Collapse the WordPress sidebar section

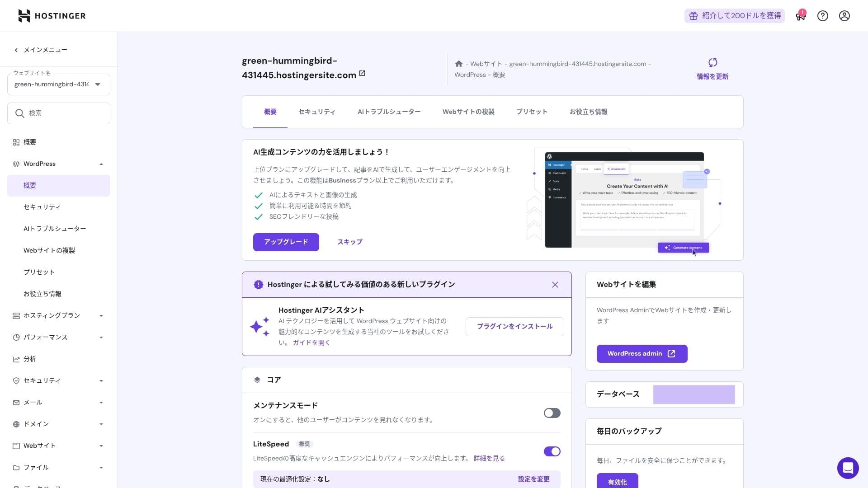pyautogui.click(x=101, y=164)
